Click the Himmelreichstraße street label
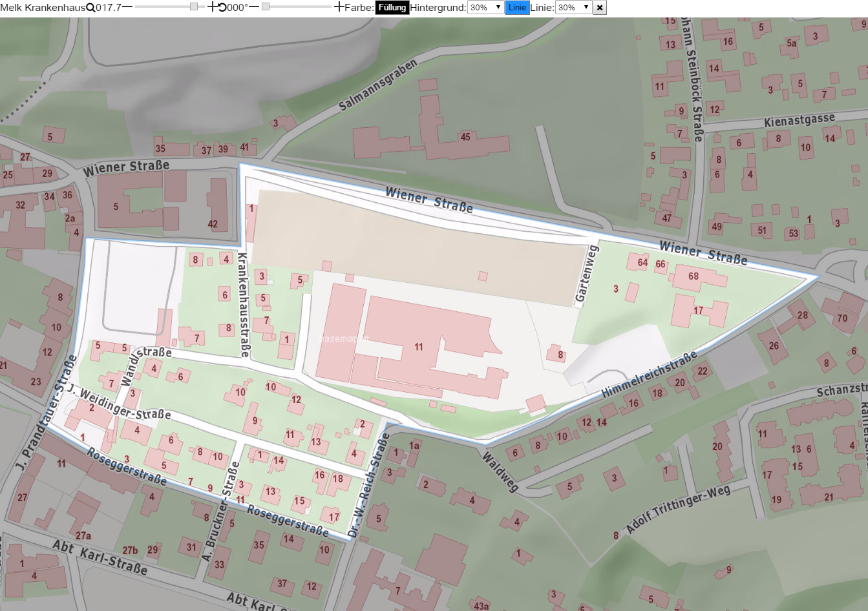The width and height of the screenshot is (868, 611). coord(650,375)
